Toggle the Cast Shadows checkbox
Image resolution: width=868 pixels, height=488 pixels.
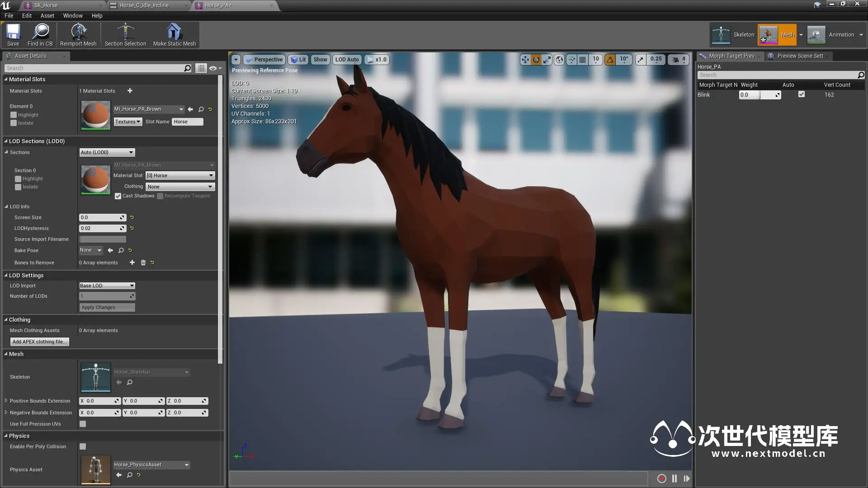click(x=118, y=196)
